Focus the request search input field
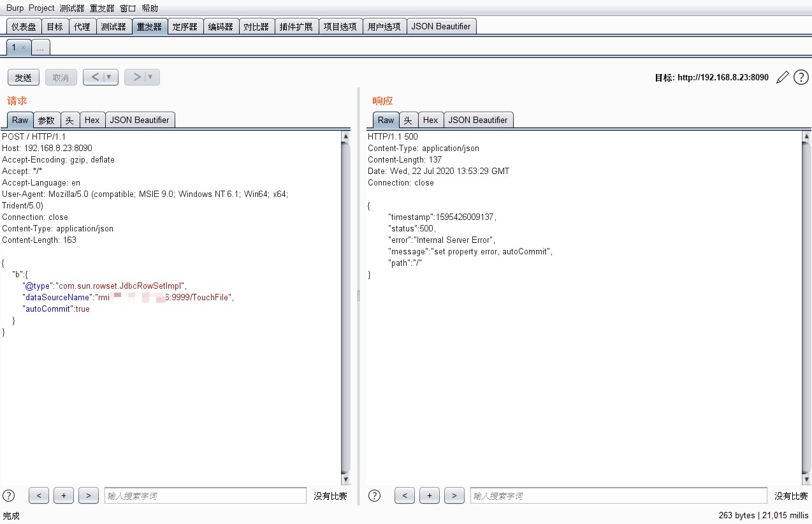Screen dimensions: 812x524 (205, 495)
